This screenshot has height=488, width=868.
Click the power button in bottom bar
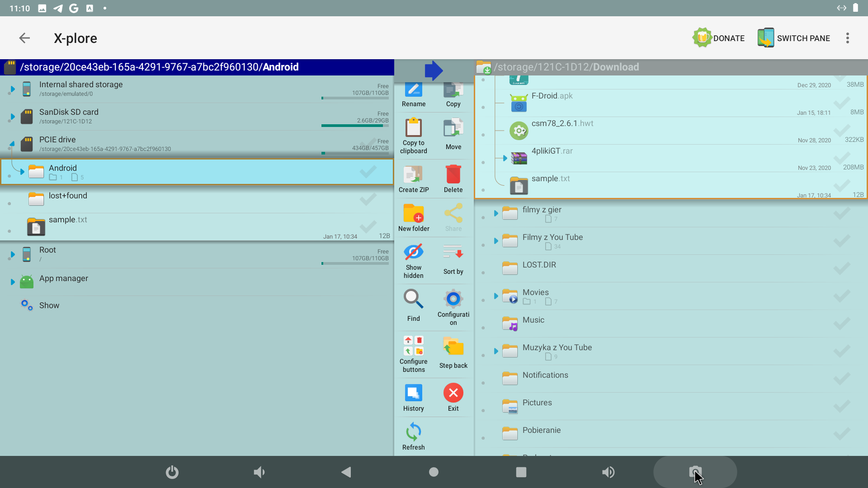click(172, 472)
